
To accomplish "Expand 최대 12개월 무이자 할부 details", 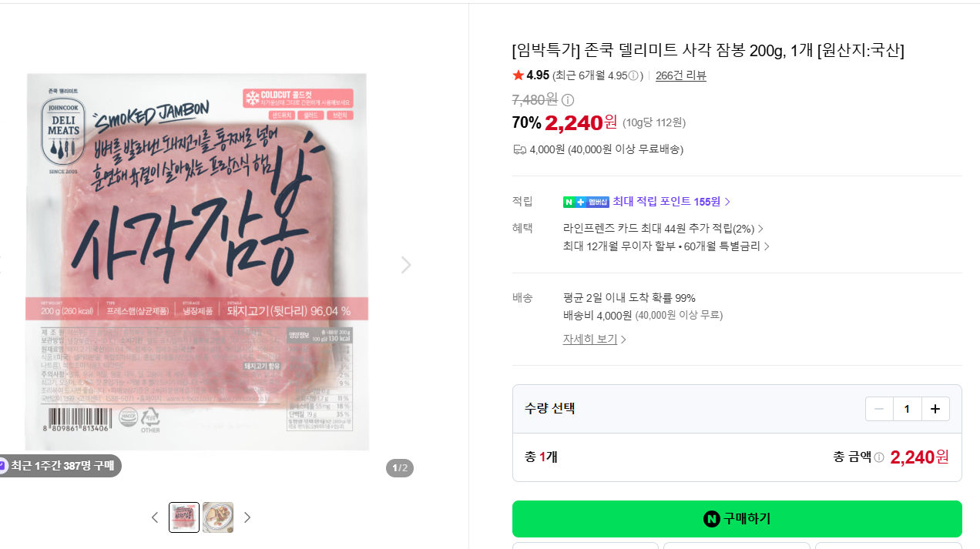I will coord(666,246).
